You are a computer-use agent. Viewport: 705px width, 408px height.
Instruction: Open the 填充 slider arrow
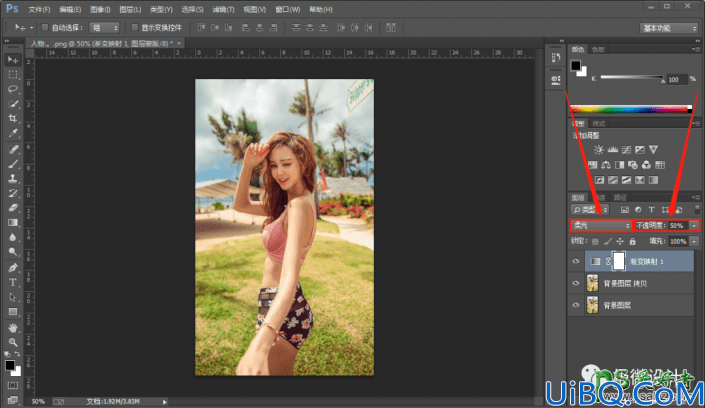[x=694, y=242]
